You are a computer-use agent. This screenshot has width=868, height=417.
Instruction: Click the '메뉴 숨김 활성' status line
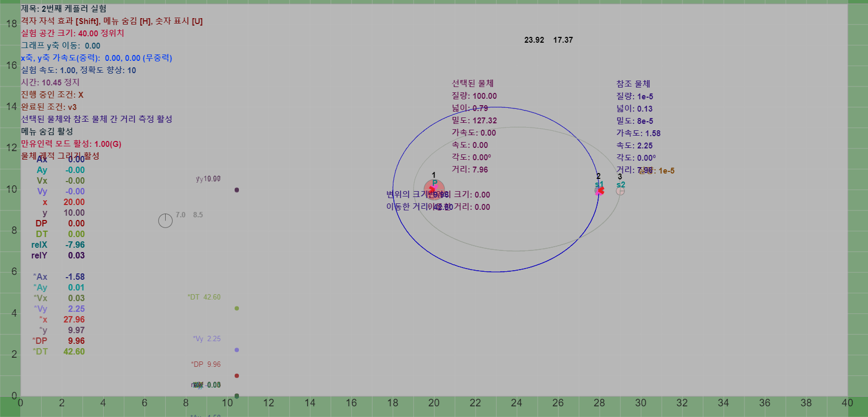47,131
